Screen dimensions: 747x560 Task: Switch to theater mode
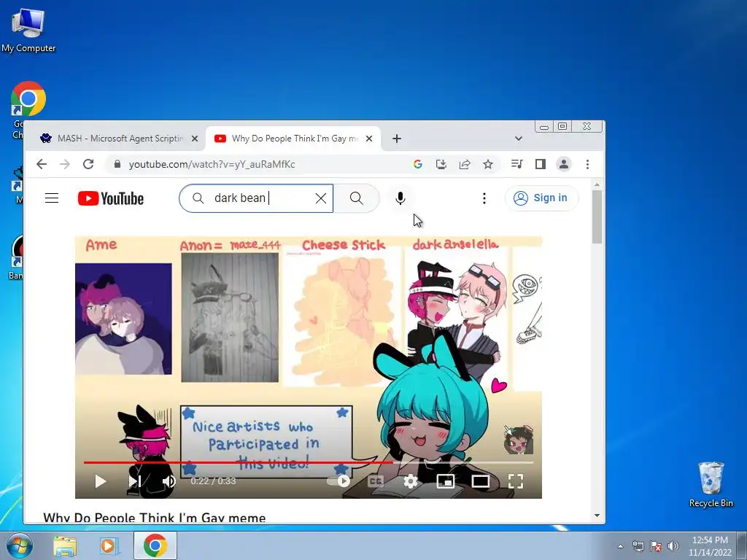pyautogui.click(x=480, y=481)
